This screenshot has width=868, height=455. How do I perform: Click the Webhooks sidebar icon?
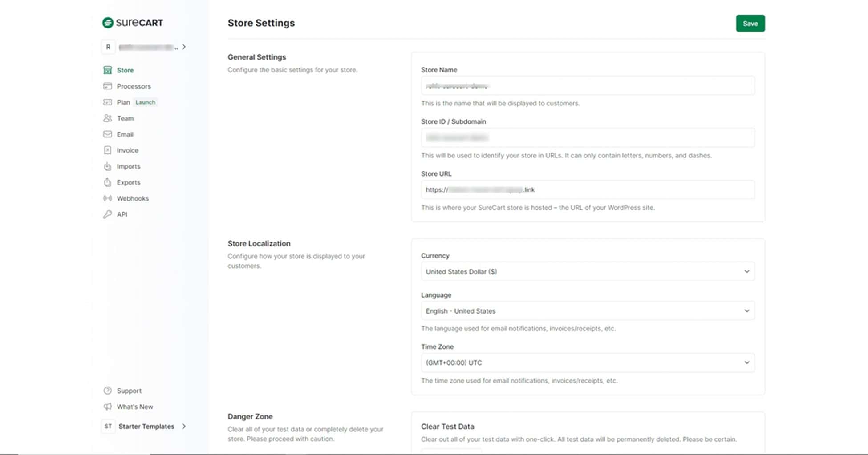[107, 198]
